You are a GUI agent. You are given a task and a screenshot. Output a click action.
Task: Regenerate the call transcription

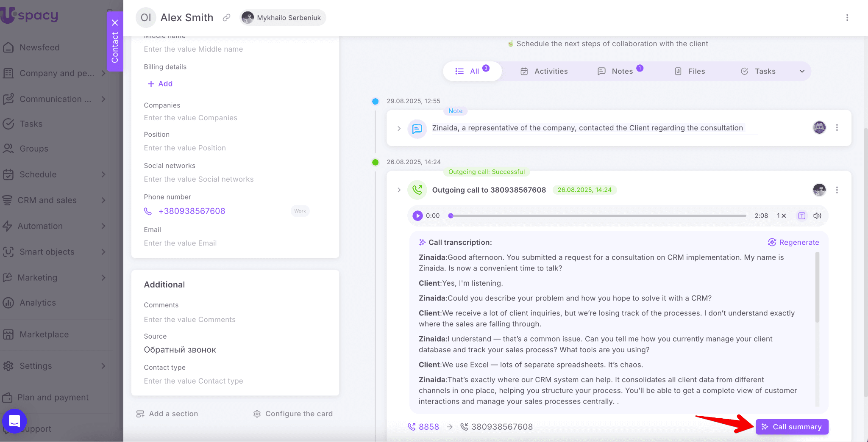coord(793,242)
